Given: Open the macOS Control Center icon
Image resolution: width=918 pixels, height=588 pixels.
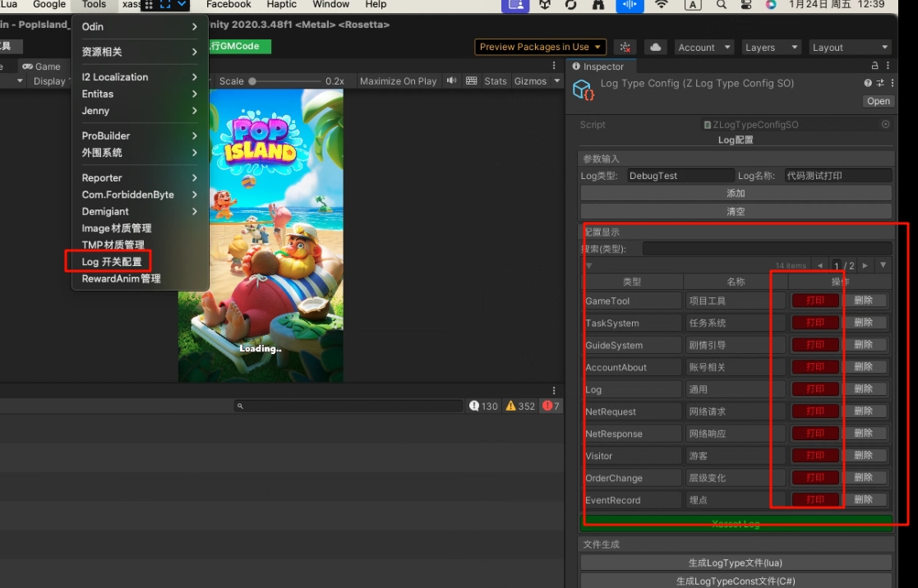Looking at the screenshot, I should coord(746,5).
